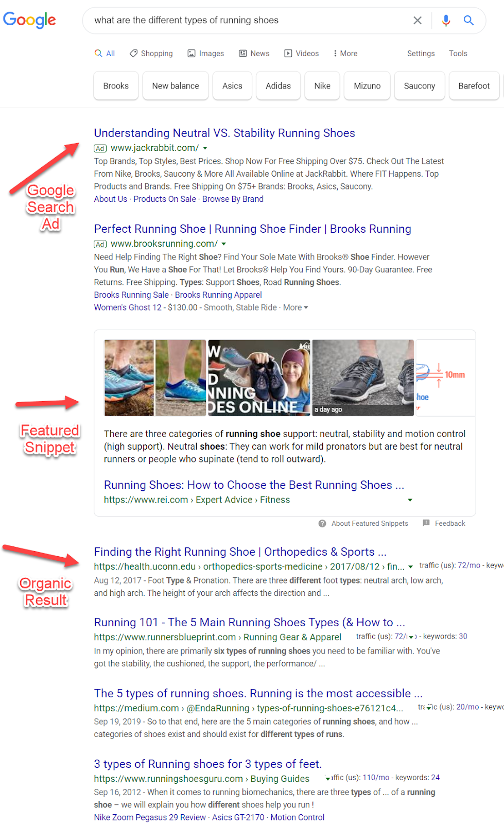Open Perfect Running Shoe Brooks ad title
Screen dimensions: 504x824
252,229
